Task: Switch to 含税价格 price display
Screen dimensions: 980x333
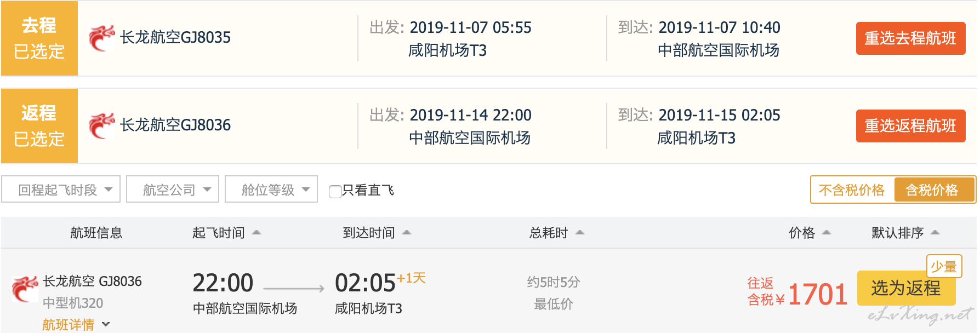Action: (932, 190)
